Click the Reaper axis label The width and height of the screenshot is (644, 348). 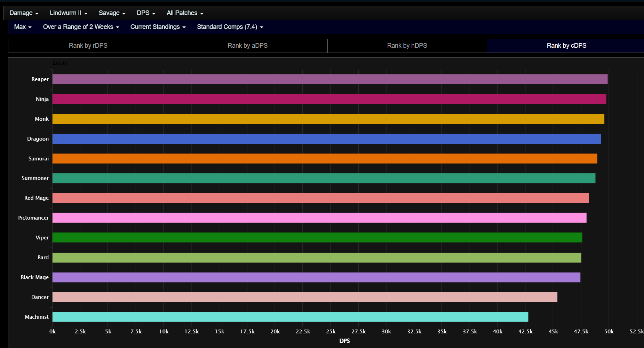point(40,79)
